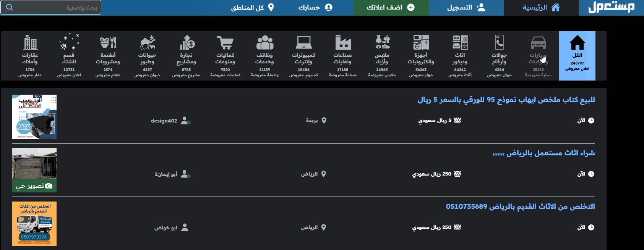
Task: Select the computers and internet laptop icon
Action: (304, 42)
